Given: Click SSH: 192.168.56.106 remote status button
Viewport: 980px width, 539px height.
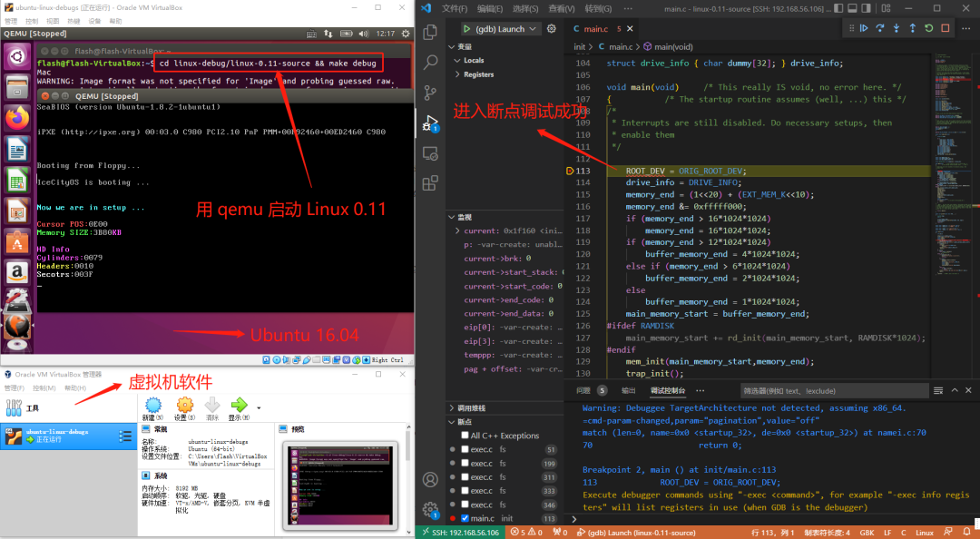Looking at the screenshot, I should click(x=461, y=532).
